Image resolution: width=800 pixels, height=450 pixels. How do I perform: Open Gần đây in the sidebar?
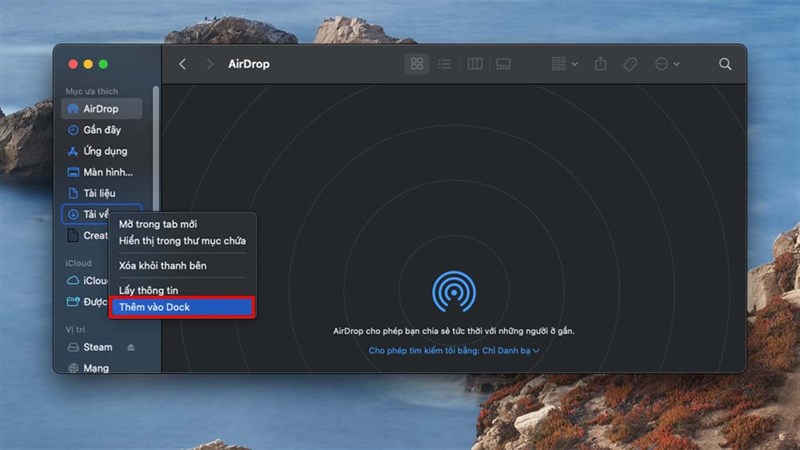[x=102, y=130]
